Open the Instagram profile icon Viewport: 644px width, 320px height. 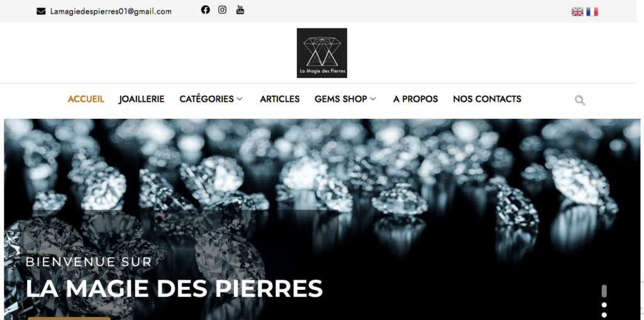pyautogui.click(x=222, y=10)
